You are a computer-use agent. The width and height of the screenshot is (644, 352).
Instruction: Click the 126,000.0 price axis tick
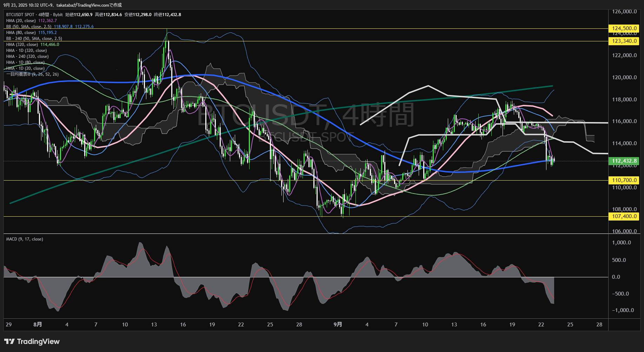click(x=624, y=12)
